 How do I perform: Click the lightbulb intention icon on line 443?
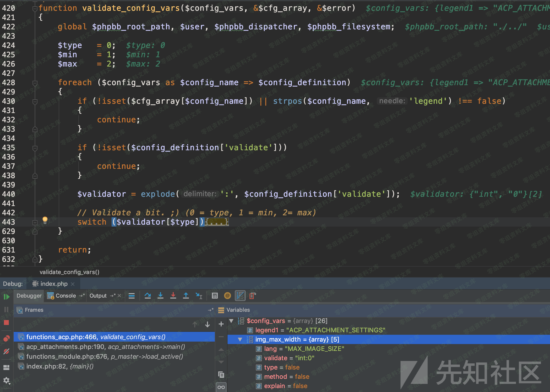pos(45,220)
